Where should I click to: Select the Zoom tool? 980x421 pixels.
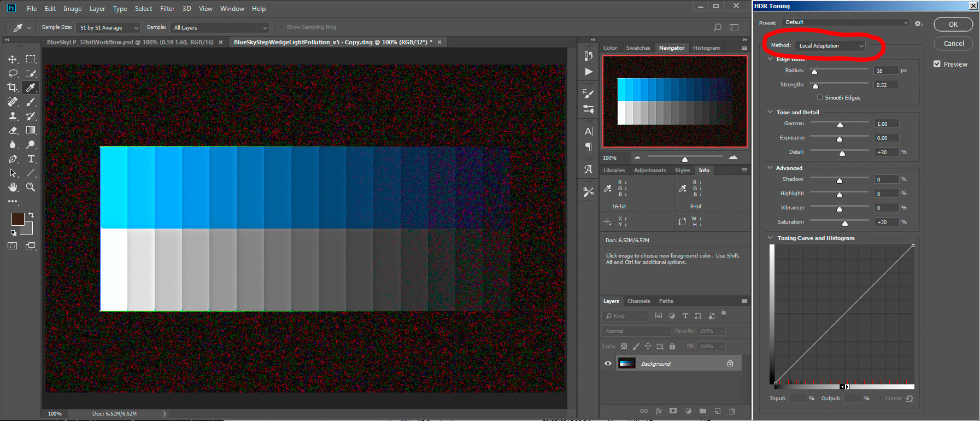[31, 187]
